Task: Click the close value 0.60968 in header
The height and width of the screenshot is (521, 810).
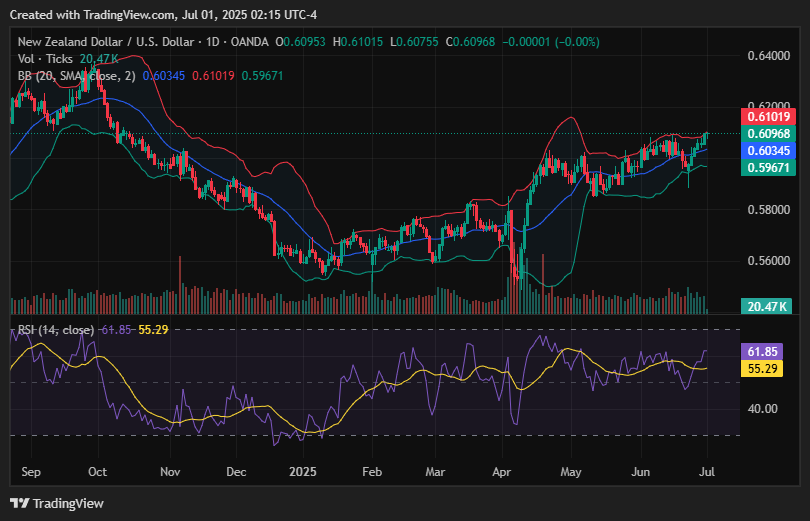Action: 474,42
